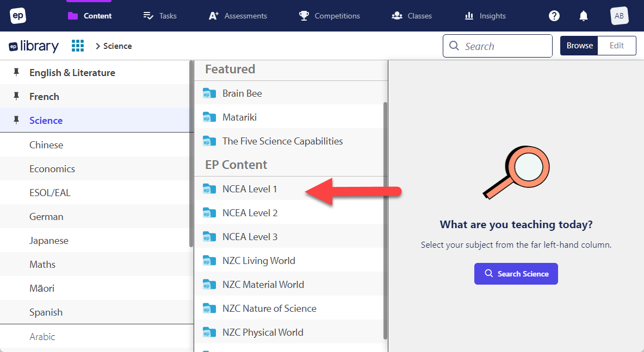Viewport: 644px width, 352px height.
Task: Open Matariki text label
Action: pos(239,117)
